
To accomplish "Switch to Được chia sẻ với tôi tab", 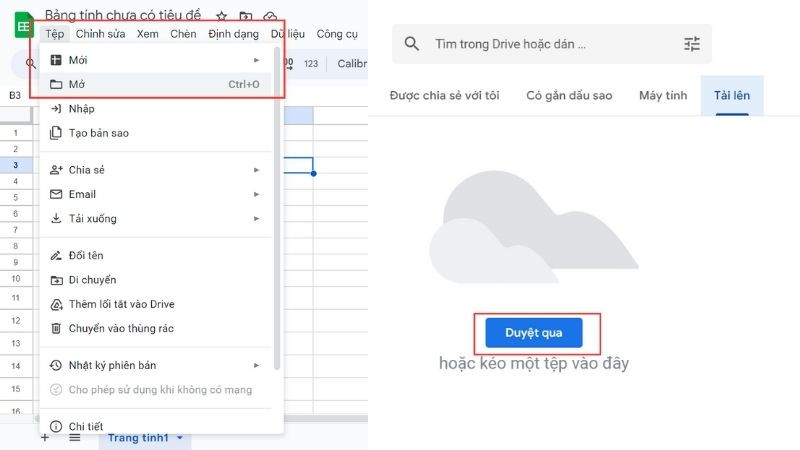I will click(x=444, y=95).
